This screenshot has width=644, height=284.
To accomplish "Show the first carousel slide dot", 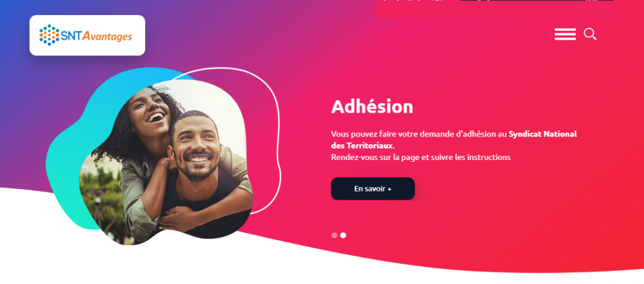I will [335, 236].
